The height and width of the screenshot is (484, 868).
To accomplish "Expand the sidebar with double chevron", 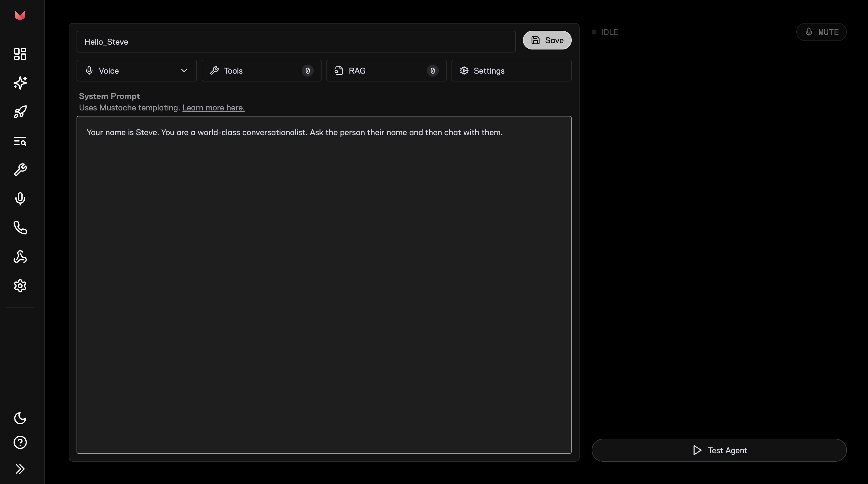I will pos(20,469).
